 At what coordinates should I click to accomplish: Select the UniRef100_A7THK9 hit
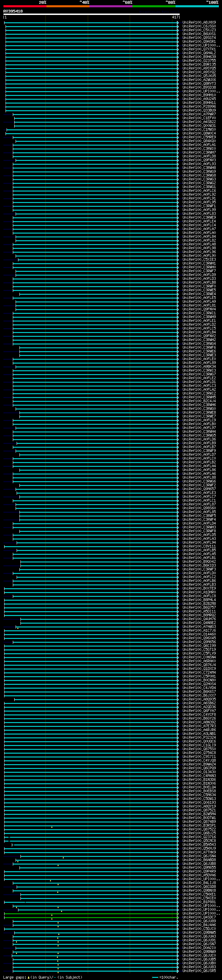pyautogui.click(x=199, y=852)
